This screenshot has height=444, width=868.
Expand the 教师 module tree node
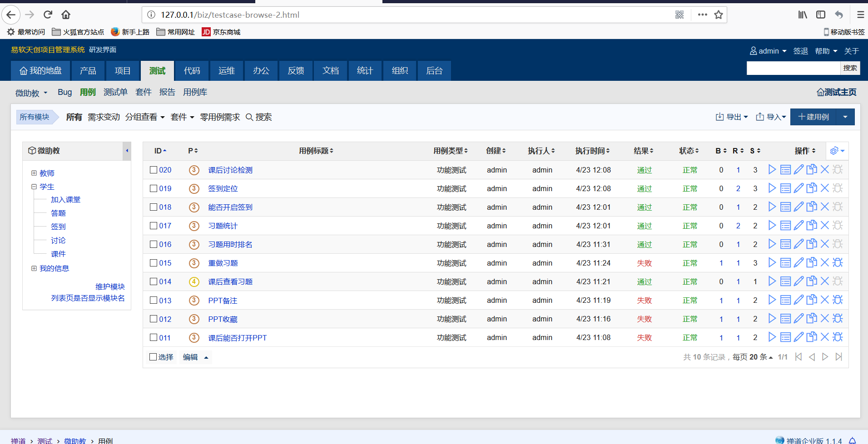coord(34,173)
